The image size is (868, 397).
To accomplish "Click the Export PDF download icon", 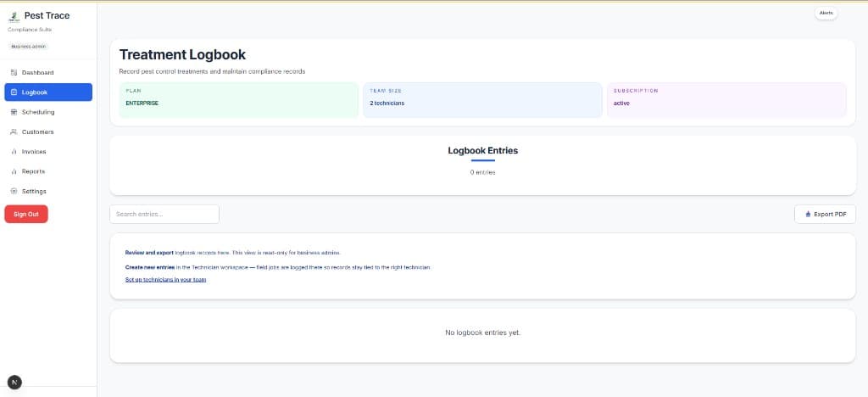I will click(808, 215).
